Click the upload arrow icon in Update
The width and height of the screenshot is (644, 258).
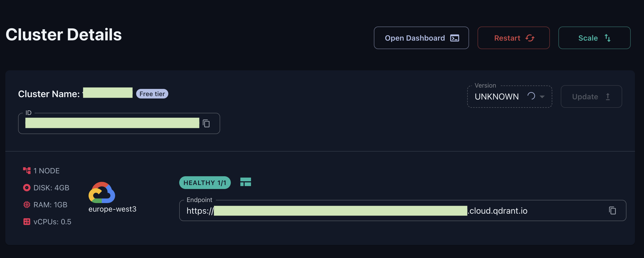pyautogui.click(x=608, y=97)
